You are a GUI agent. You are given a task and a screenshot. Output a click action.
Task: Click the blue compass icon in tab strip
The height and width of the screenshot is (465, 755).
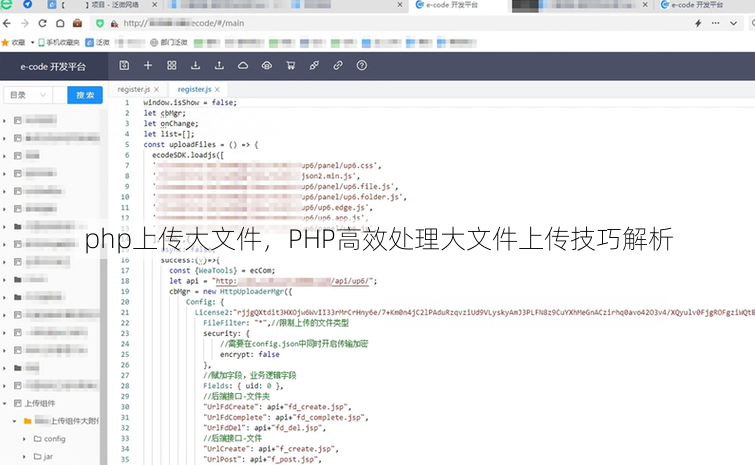point(27,5)
